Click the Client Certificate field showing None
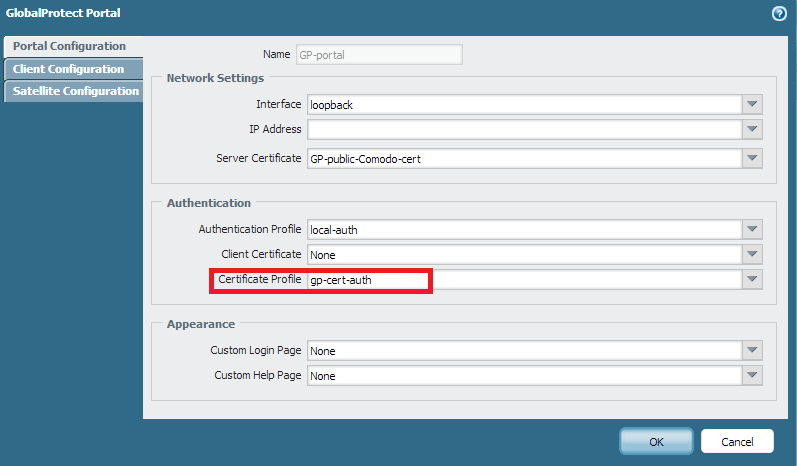 coord(525,254)
